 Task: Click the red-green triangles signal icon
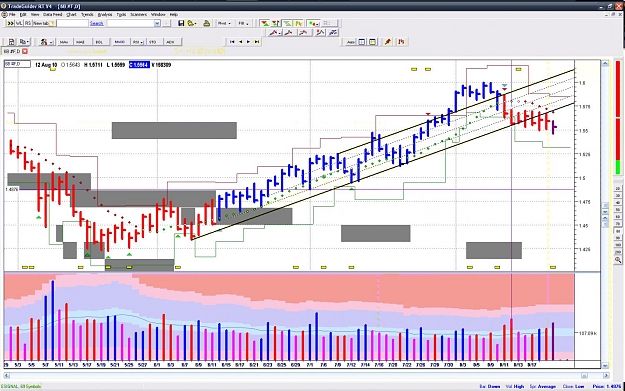pos(265,24)
